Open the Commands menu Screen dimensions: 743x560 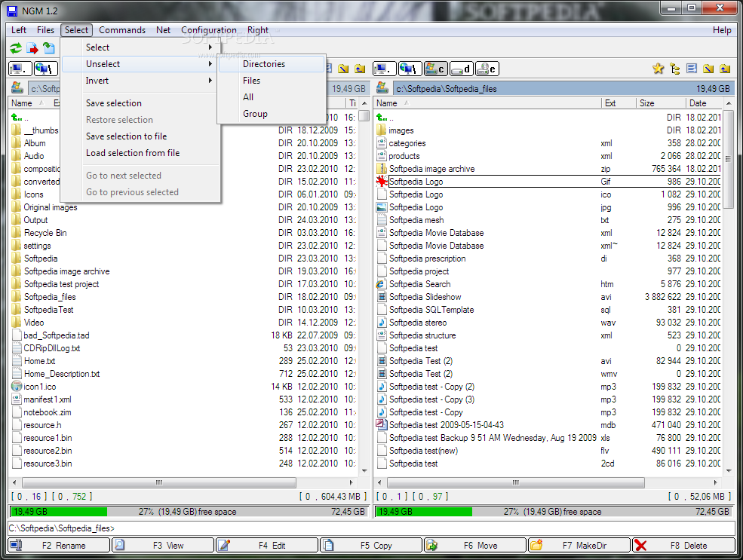[122, 30]
